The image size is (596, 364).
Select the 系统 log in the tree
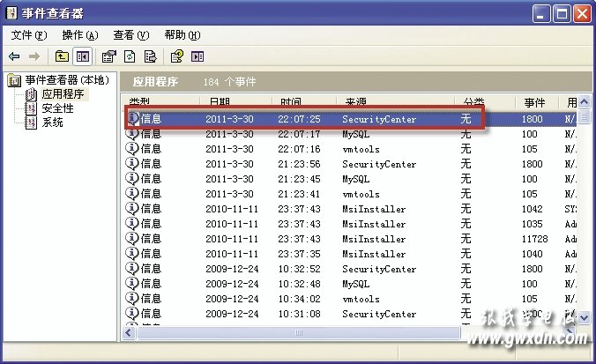[52, 123]
